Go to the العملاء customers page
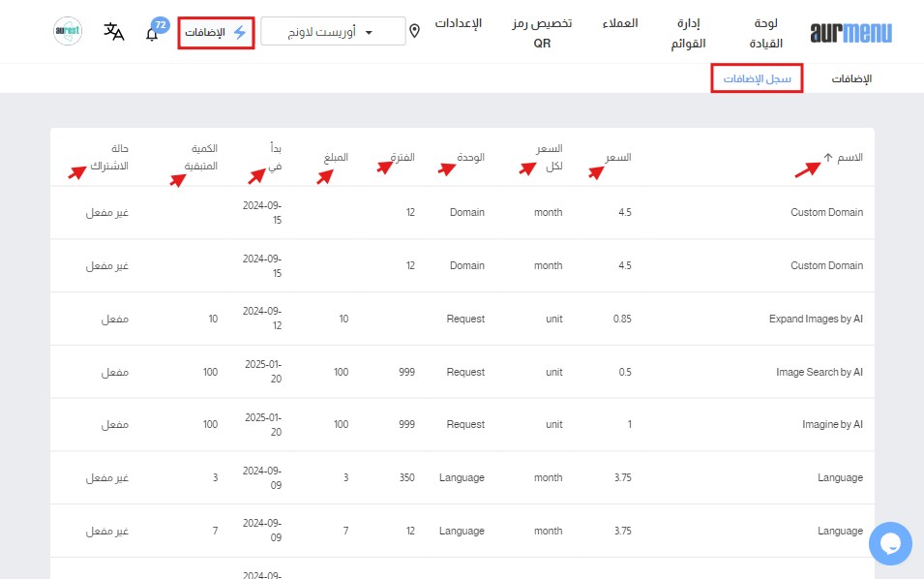Screen dimensions: 924x579 (x=618, y=23)
